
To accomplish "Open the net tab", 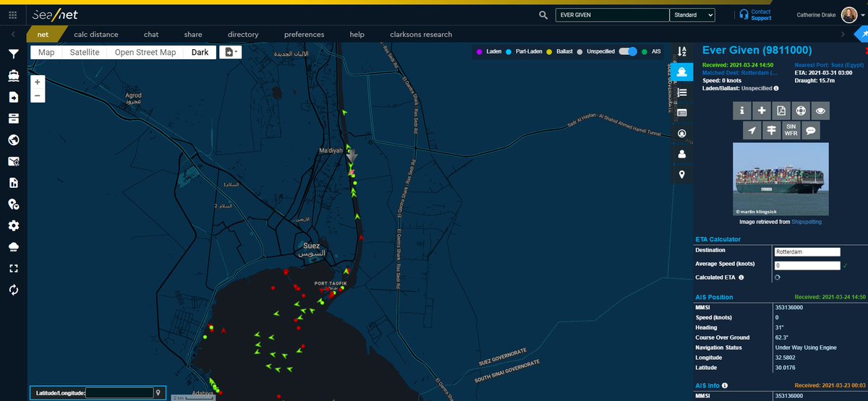I will tap(43, 34).
